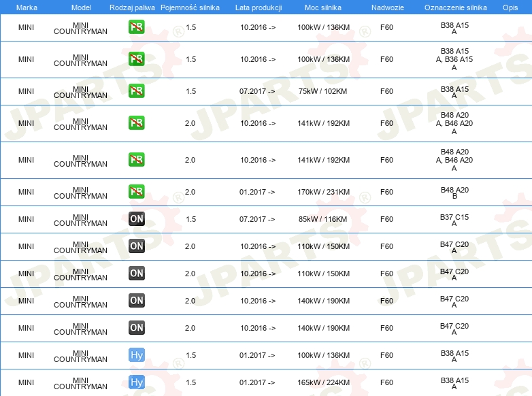Image resolution: width=532 pixels, height=396 pixels.
Task: Click the MINI brand cell in the 165kW row
Action: point(26,382)
